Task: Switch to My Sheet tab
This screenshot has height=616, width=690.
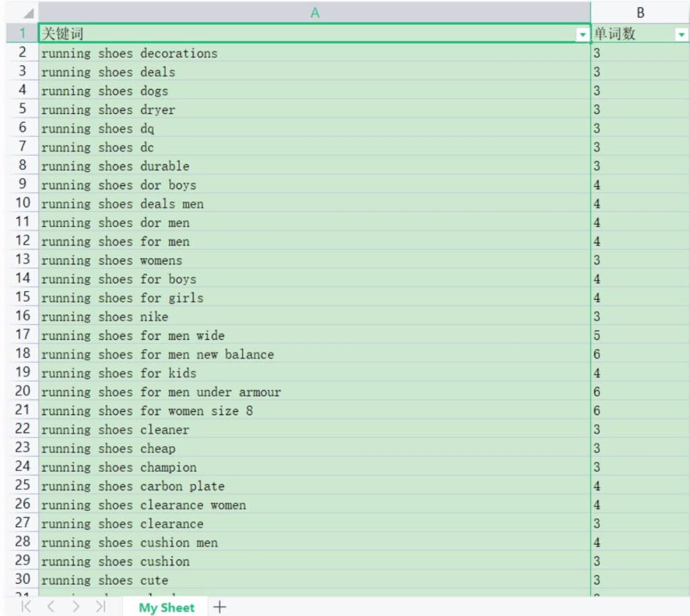Action: (x=166, y=607)
